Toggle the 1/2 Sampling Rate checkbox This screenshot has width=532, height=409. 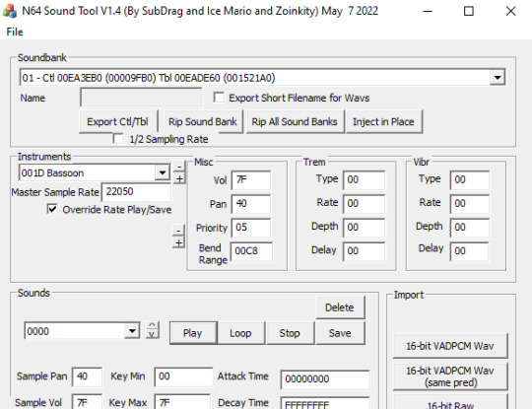118,139
